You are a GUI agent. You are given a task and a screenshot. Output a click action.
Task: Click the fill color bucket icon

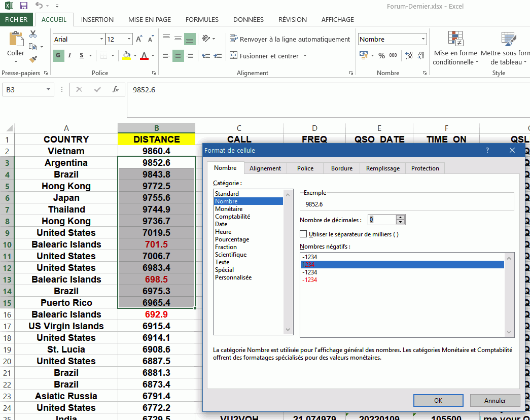coord(126,56)
